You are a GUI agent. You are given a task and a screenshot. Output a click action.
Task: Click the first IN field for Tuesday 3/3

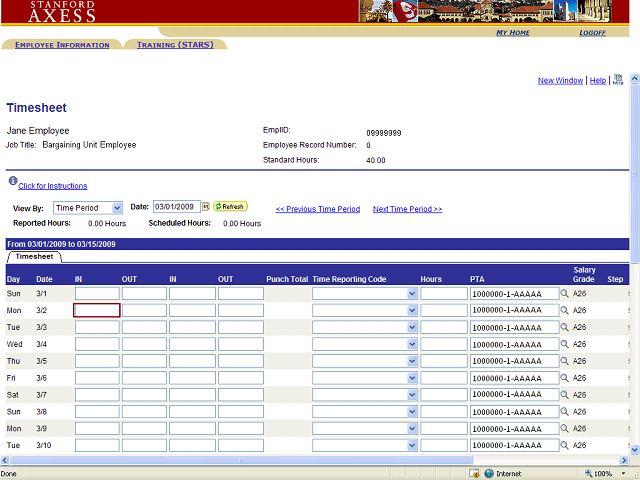click(x=97, y=328)
